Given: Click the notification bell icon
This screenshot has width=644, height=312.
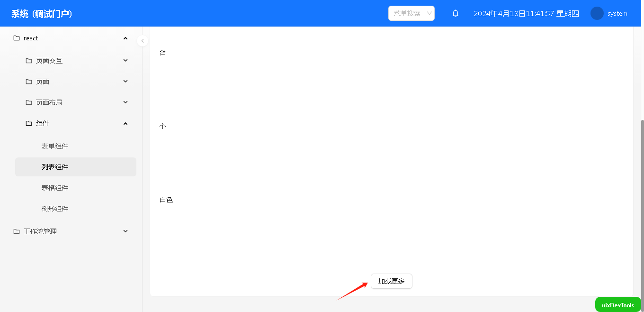Looking at the screenshot, I should click(x=456, y=13).
